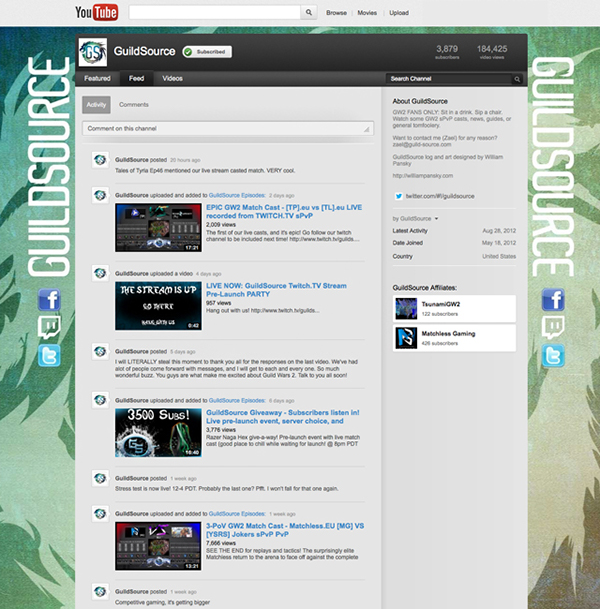
Task: Open EPIC GW2 Match Cast thumbnail 17:21
Action: (x=158, y=228)
